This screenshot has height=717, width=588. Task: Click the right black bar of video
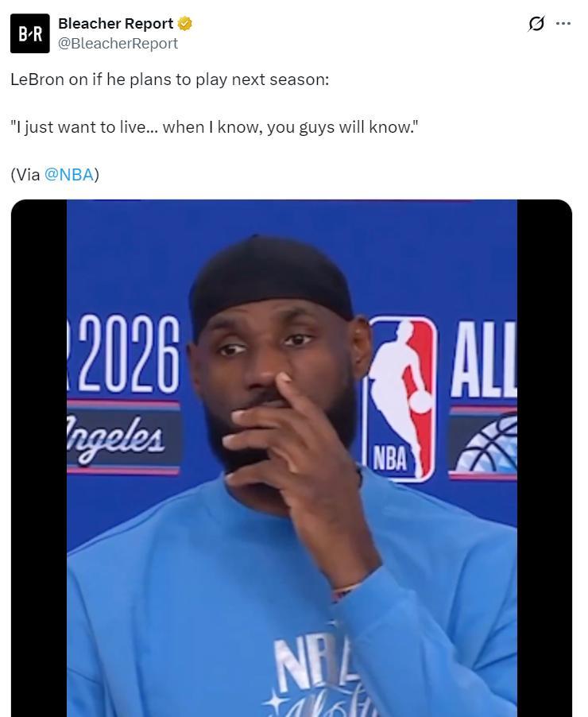click(544, 458)
